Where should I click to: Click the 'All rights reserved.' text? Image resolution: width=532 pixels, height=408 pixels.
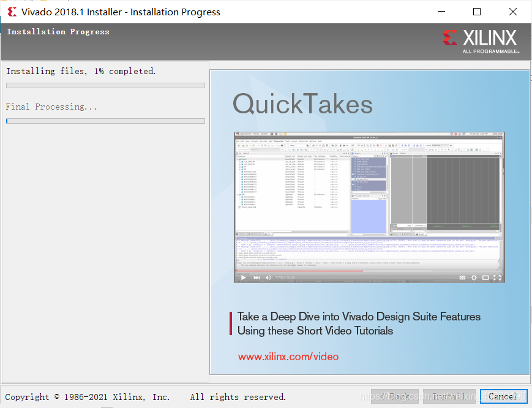pyautogui.click(x=238, y=397)
